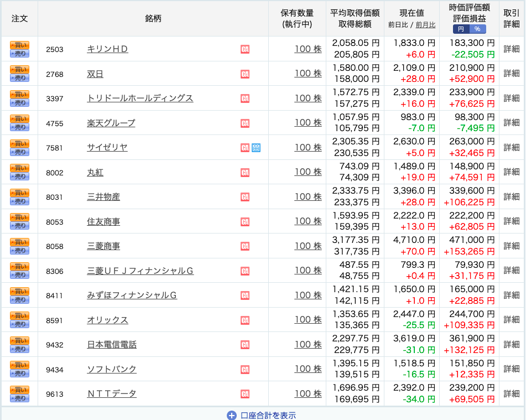The image size is (526, 420).
Task: Click 100 株 quantity link for キリンHD
Action: tap(308, 49)
